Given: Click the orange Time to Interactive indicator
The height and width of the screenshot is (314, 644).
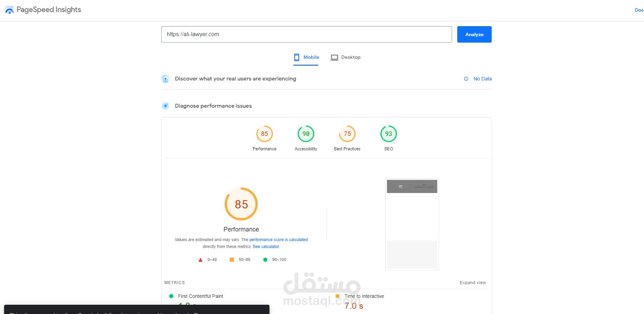Looking at the screenshot, I should click(x=337, y=296).
